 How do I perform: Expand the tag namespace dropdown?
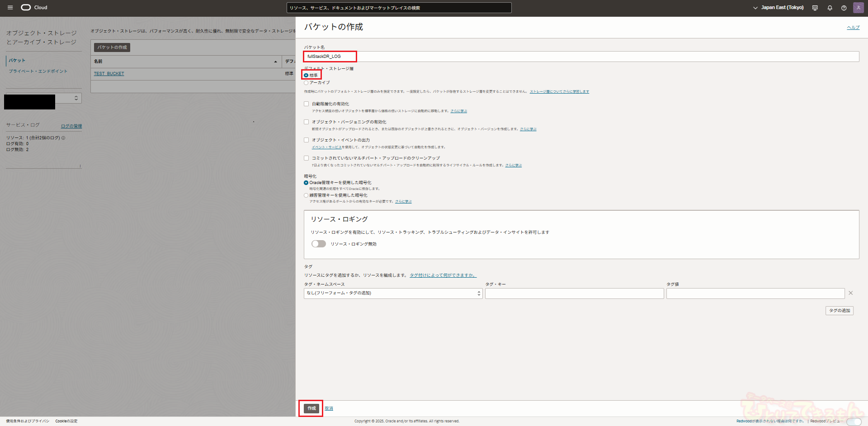click(392, 293)
